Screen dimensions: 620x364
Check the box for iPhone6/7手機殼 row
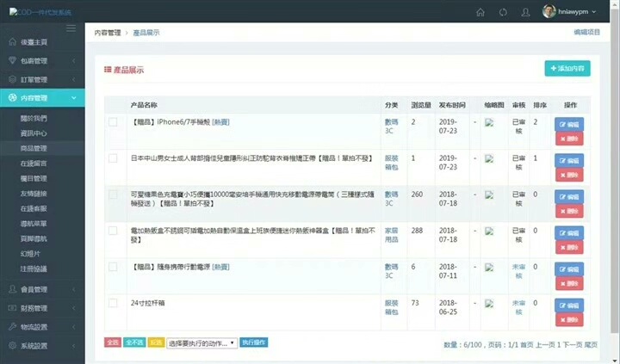[113, 122]
